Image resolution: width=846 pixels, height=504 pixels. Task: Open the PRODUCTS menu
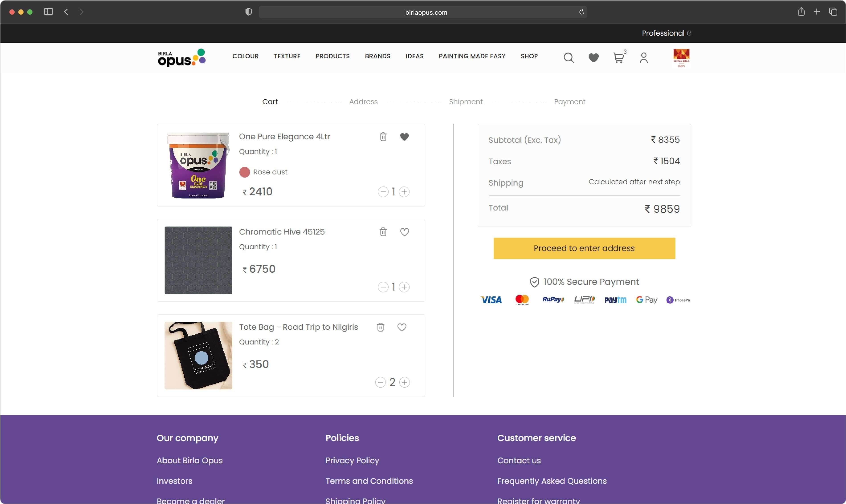tap(332, 56)
